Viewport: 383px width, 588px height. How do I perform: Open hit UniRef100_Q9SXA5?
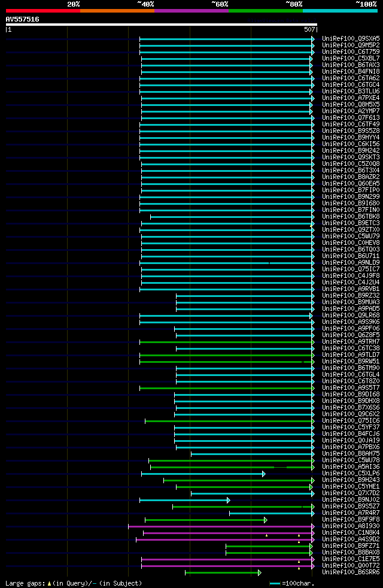(x=351, y=39)
